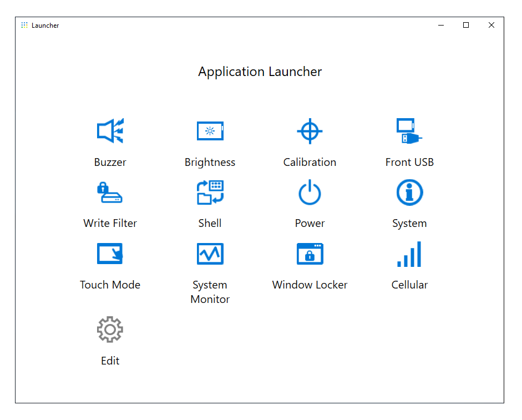
Task: Click the Front USB text label
Action: pyautogui.click(x=409, y=163)
